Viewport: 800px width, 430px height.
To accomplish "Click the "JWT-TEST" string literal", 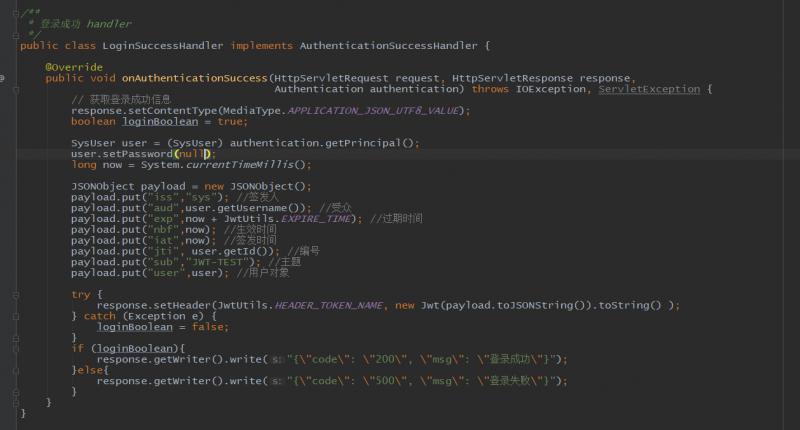I will point(220,262).
